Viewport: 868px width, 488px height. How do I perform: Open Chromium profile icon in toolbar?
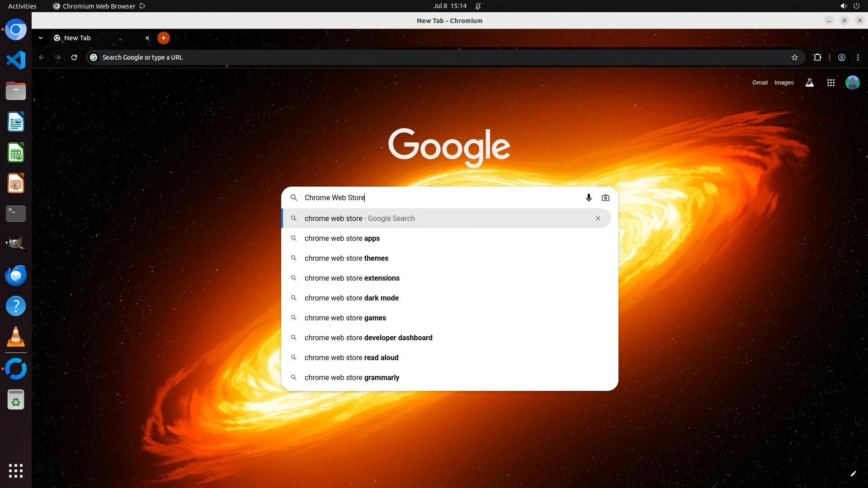842,57
